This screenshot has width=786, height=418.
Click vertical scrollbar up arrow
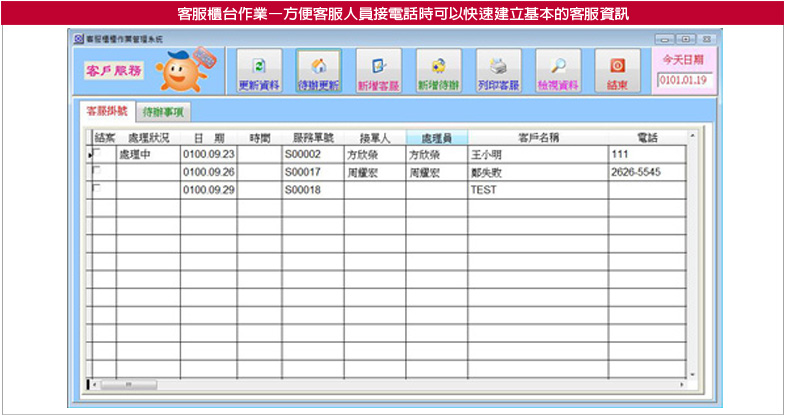click(x=691, y=135)
